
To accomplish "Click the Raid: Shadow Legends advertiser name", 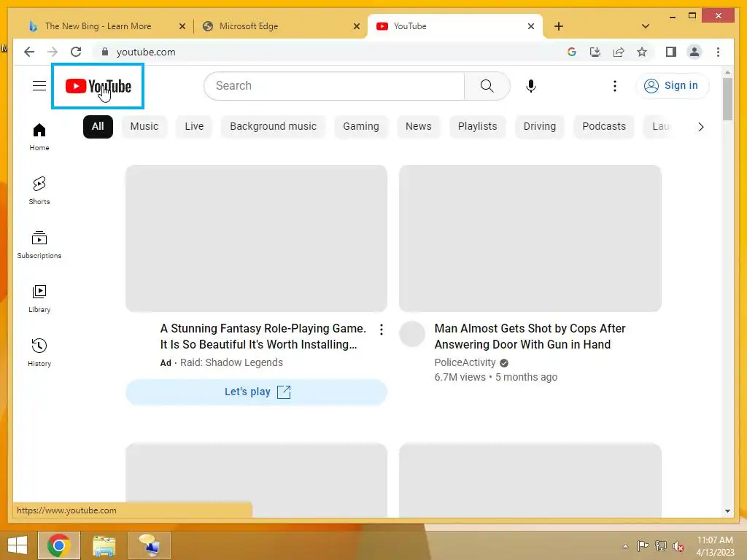I will 231,362.
